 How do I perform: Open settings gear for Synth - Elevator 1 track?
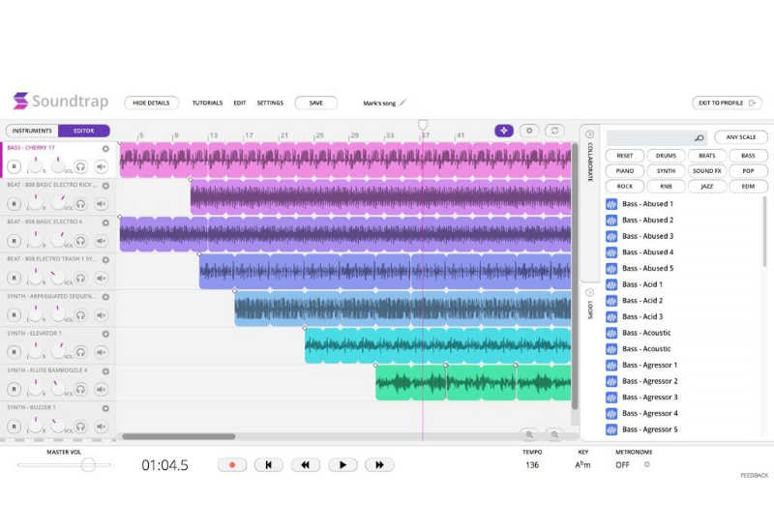(105, 334)
